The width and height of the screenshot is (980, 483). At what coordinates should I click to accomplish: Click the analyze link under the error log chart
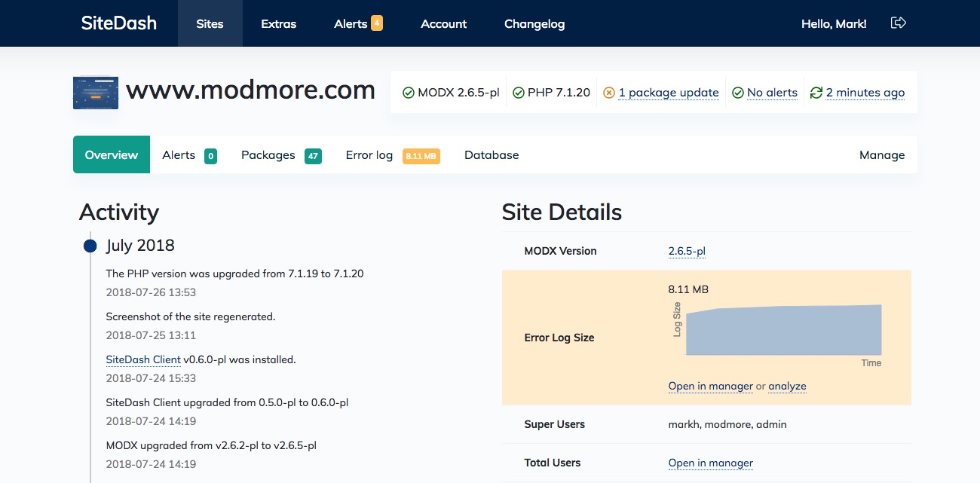pyautogui.click(x=787, y=386)
